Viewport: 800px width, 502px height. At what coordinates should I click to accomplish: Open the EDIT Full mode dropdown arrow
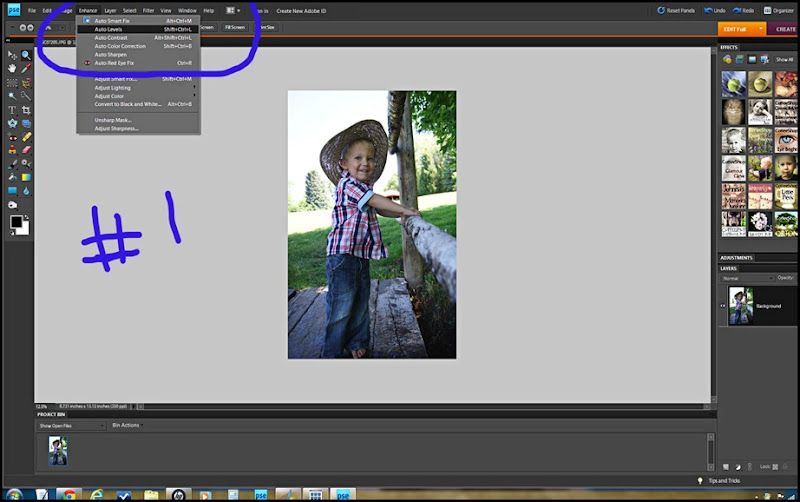point(761,29)
